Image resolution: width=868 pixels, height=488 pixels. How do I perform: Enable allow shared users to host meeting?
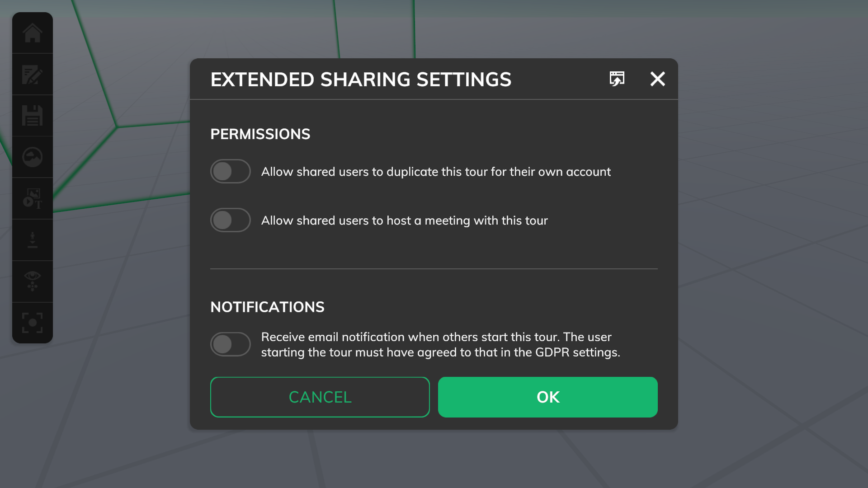pyautogui.click(x=230, y=220)
